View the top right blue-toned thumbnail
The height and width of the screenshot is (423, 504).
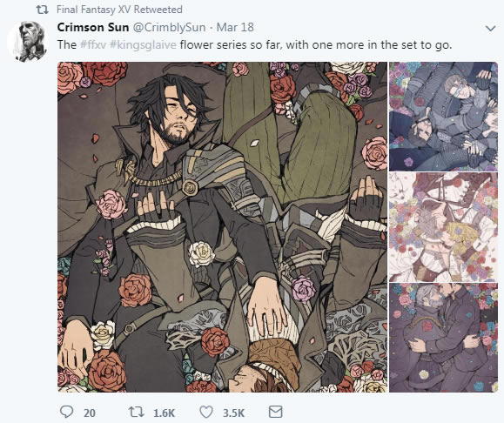tap(444, 117)
